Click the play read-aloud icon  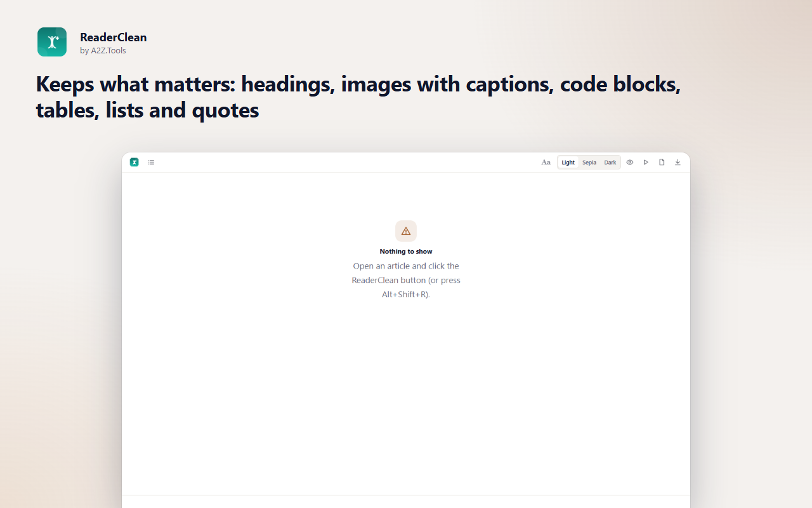click(646, 163)
